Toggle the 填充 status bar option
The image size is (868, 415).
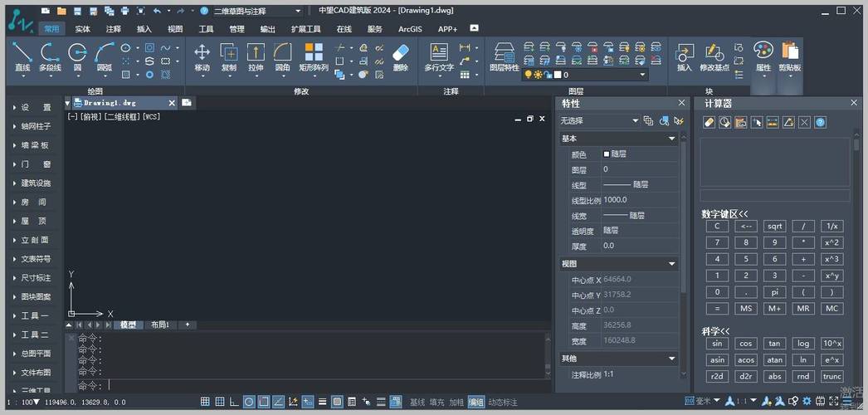click(437, 403)
